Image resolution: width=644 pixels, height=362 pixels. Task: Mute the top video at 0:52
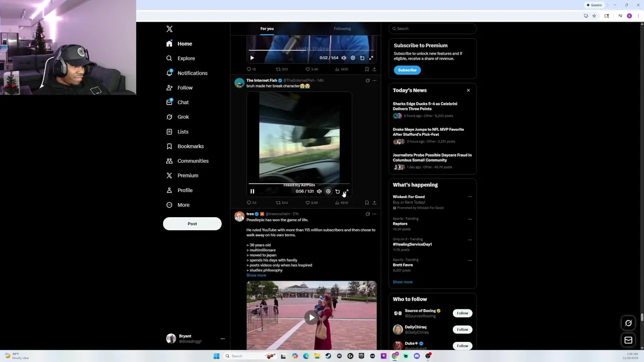pyautogui.click(x=344, y=58)
